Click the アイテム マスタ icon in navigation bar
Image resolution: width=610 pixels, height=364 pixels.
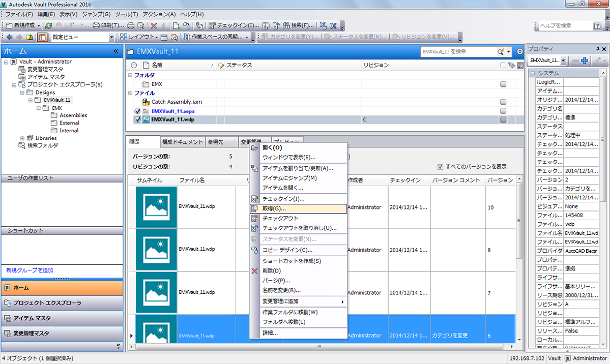pyautogui.click(x=8, y=318)
